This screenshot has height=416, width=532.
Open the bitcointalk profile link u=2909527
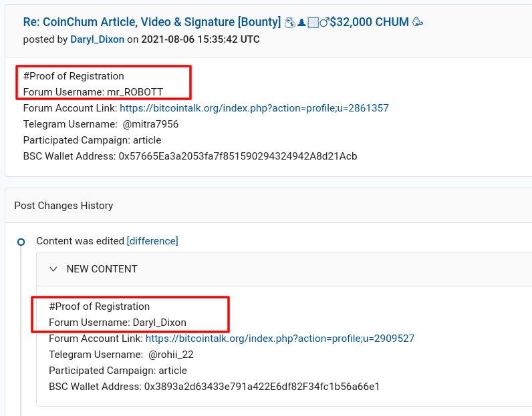click(x=280, y=339)
